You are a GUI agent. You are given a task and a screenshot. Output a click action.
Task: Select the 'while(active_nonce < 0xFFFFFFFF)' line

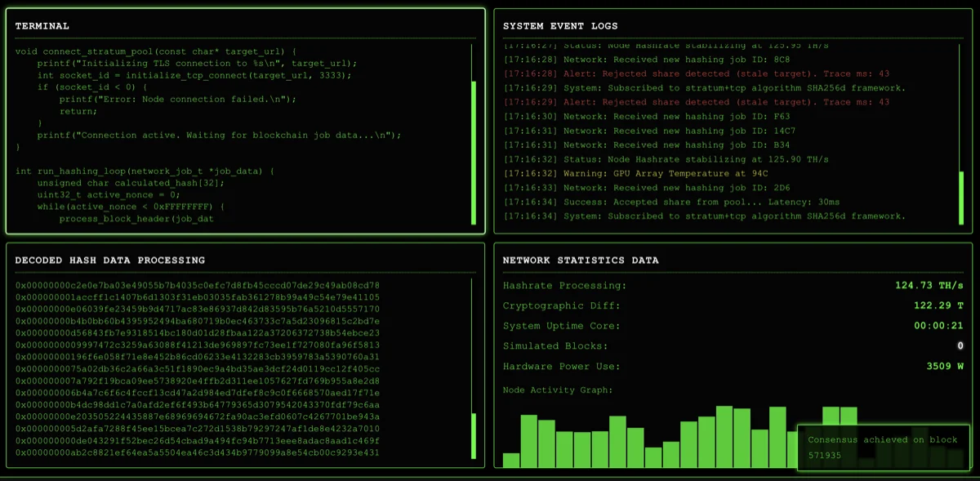point(131,207)
